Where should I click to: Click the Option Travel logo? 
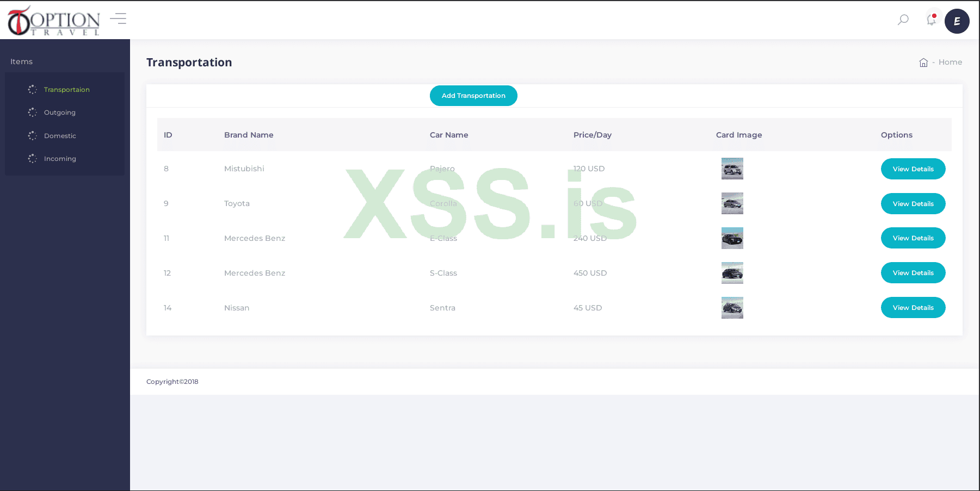click(54, 21)
